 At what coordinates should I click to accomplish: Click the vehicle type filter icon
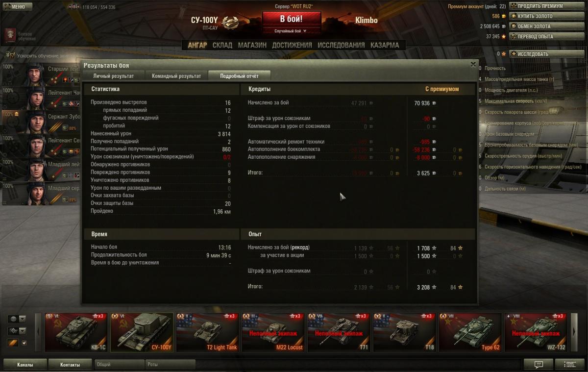point(12,331)
